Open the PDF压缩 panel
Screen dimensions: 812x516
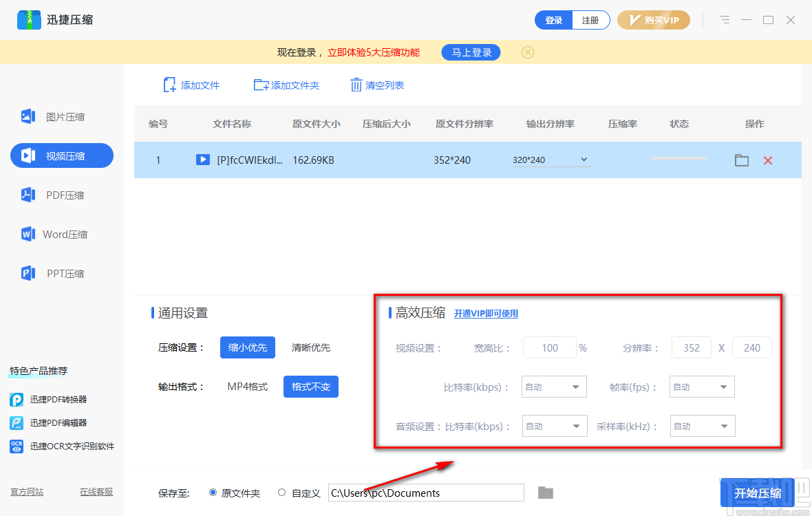tap(61, 195)
